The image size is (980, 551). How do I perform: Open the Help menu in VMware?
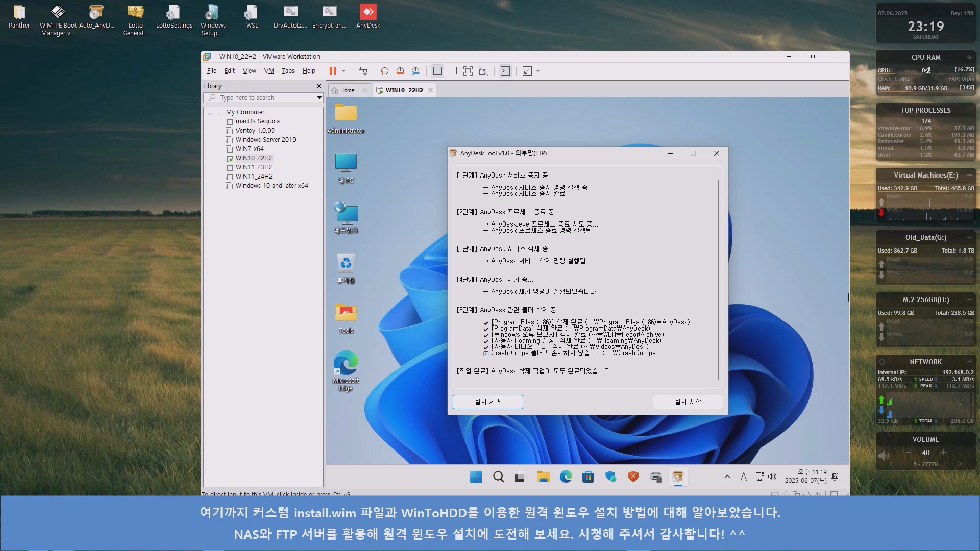coord(309,71)
